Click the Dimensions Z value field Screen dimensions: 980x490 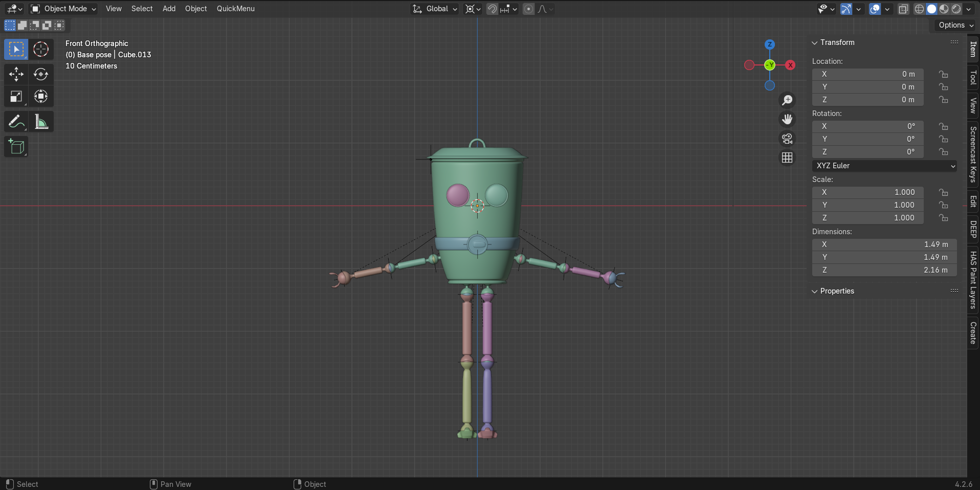pos(884,270)
